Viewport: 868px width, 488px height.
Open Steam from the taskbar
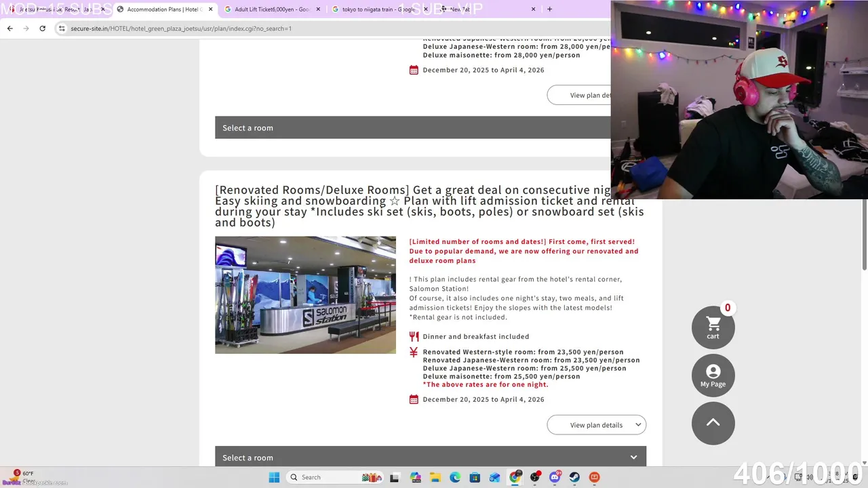tap(574, 477)
